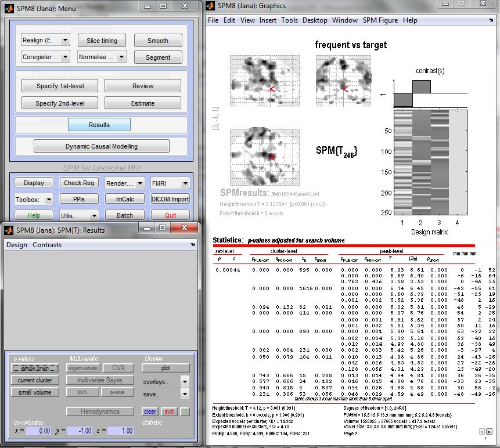
Task: Open the Render dropdown
Action: pyautogui.click(x=124, y=183)
